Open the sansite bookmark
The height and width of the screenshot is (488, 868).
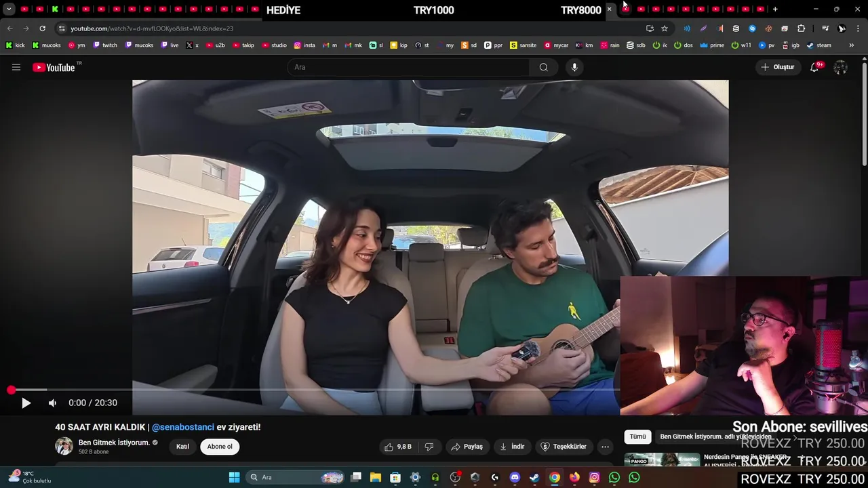[x=523, y=45]
